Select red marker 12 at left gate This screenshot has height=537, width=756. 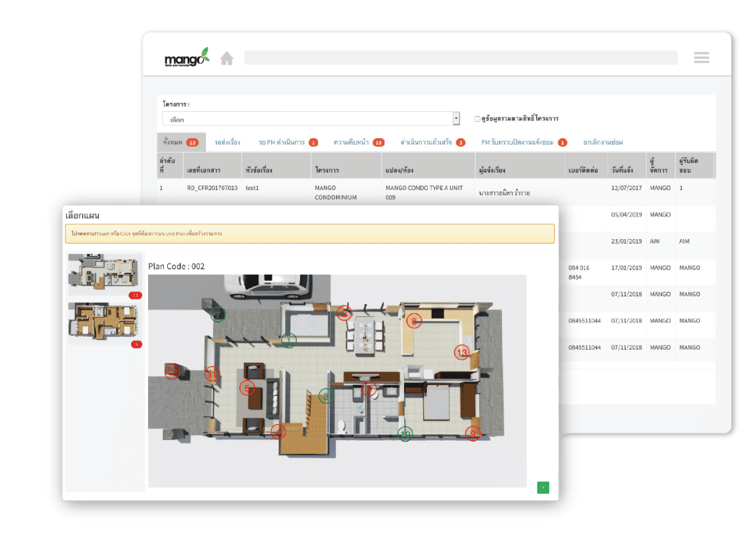[x=172, y=373]
